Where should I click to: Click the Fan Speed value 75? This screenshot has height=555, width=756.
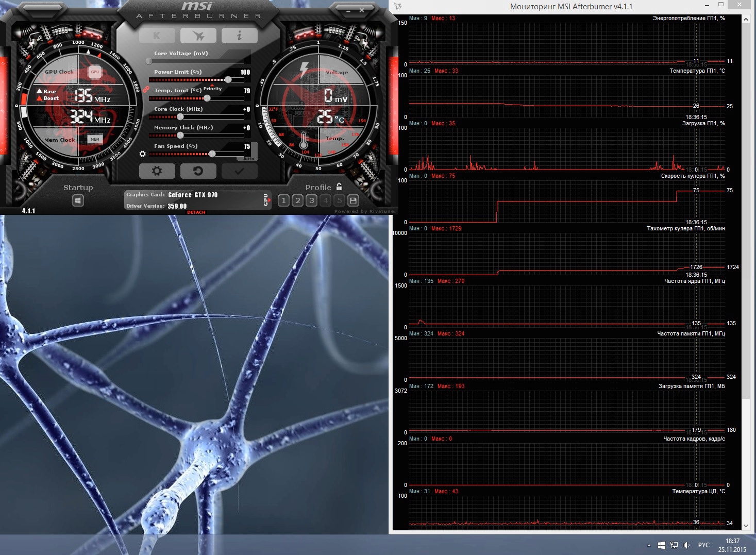click(247, 146)
